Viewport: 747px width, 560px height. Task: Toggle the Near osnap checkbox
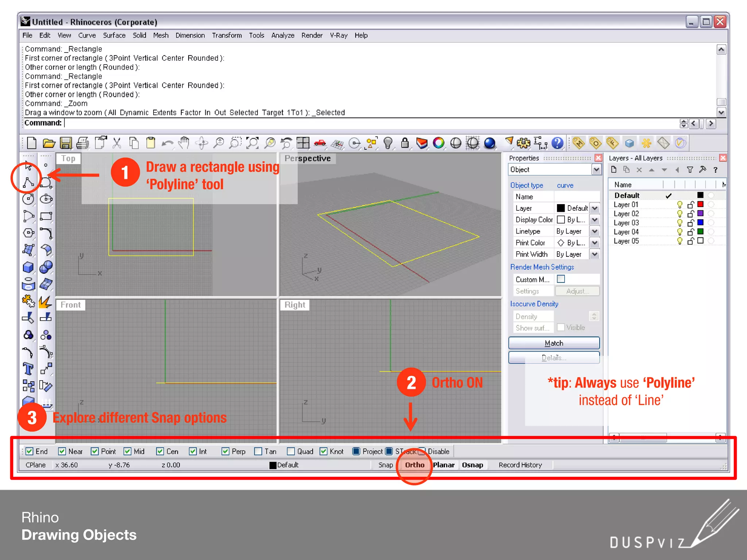62,451
